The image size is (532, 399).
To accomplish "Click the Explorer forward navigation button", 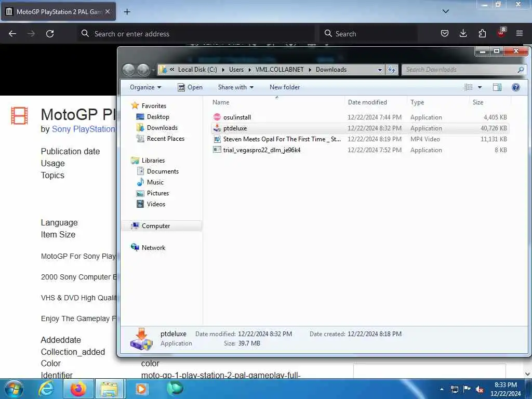I will (x=143, y=70).
